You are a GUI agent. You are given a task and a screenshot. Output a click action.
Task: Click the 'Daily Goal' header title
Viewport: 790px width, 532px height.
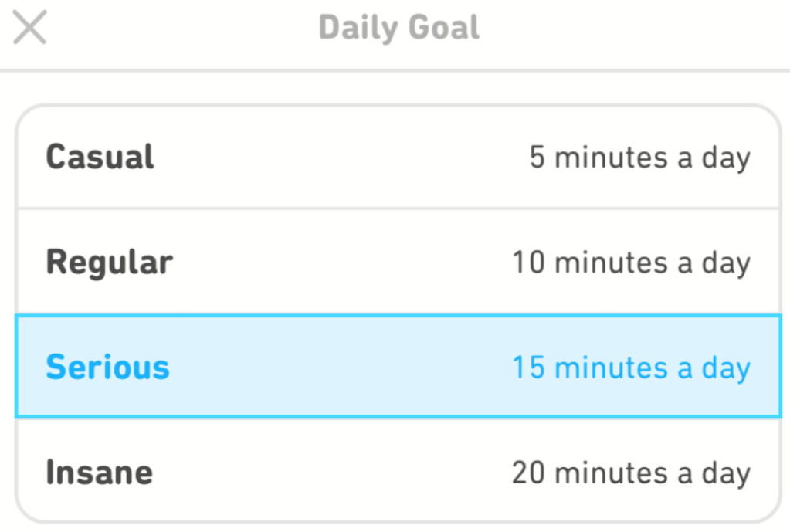[398, 29]
